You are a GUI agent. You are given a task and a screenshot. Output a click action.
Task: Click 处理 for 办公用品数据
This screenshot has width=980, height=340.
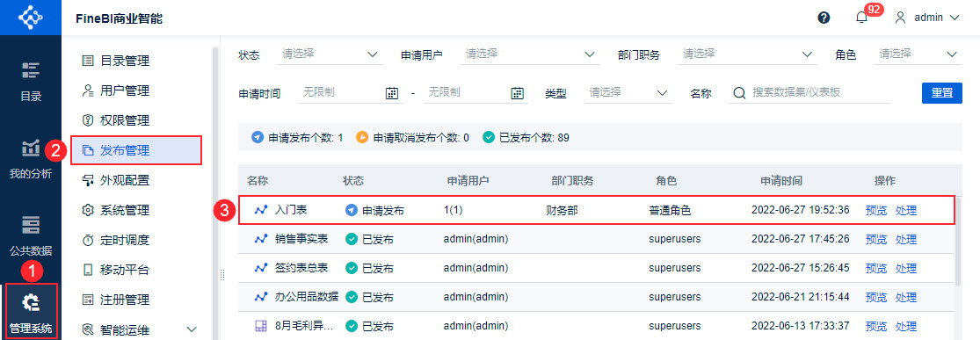905,297
